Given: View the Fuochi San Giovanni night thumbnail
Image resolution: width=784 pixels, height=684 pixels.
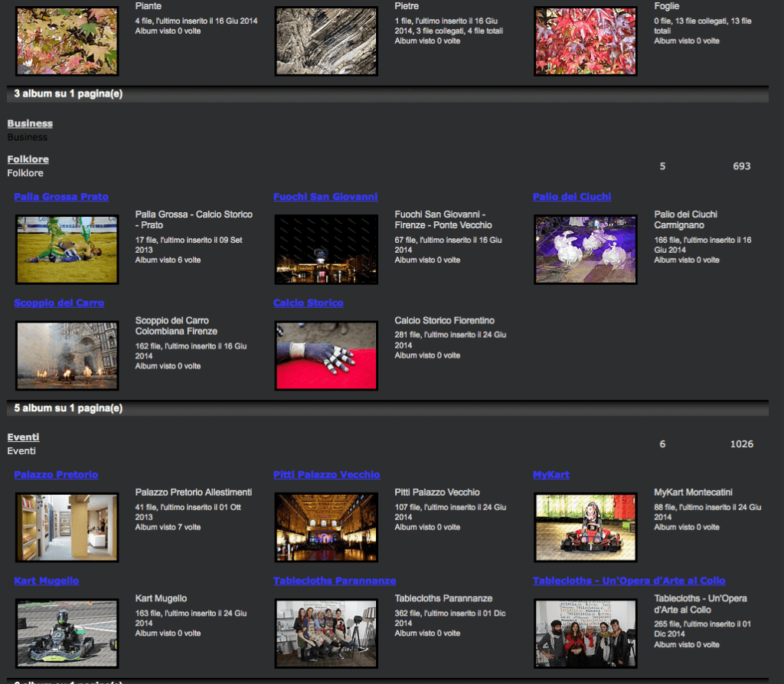Looking at the screenshot, I should [x=326, y=249].
